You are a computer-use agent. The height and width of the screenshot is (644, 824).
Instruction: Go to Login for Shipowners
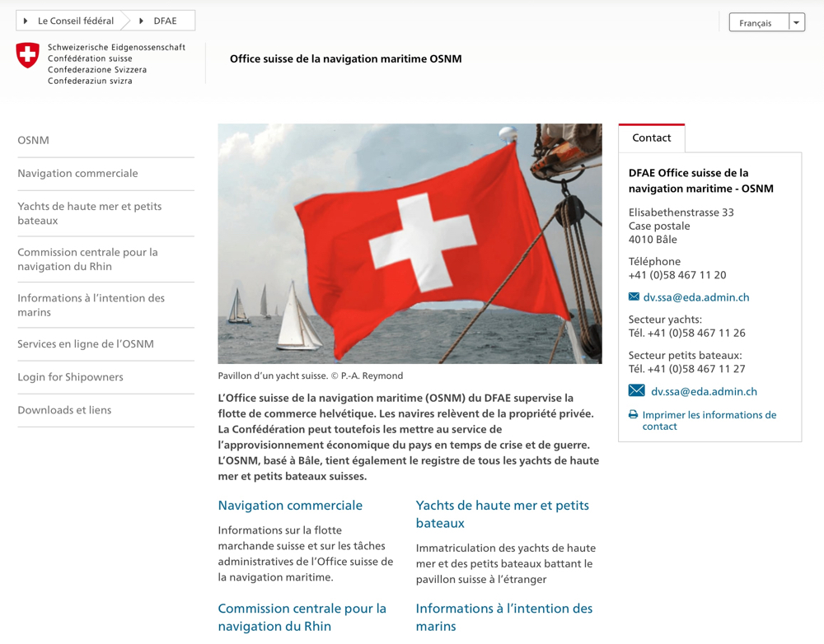[70, 377]
